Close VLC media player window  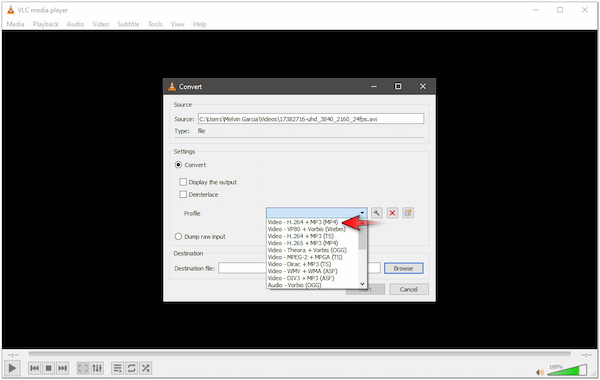pos(585,10)
